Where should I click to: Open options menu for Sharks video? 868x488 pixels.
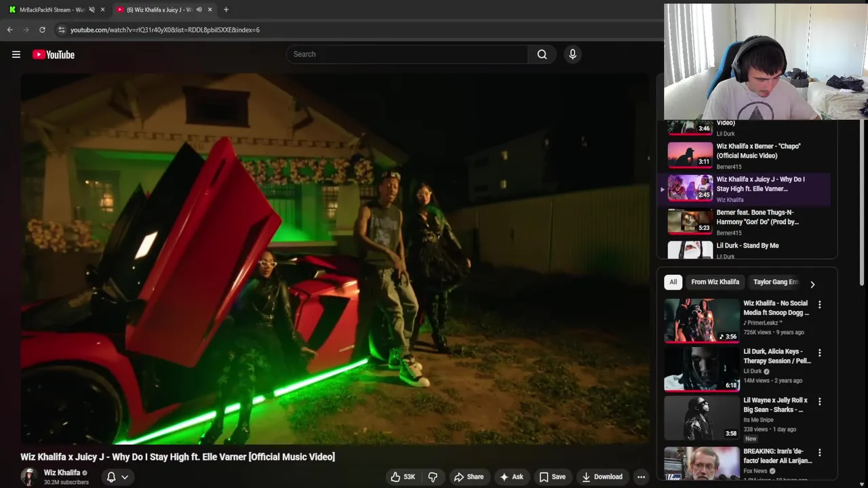819,402
